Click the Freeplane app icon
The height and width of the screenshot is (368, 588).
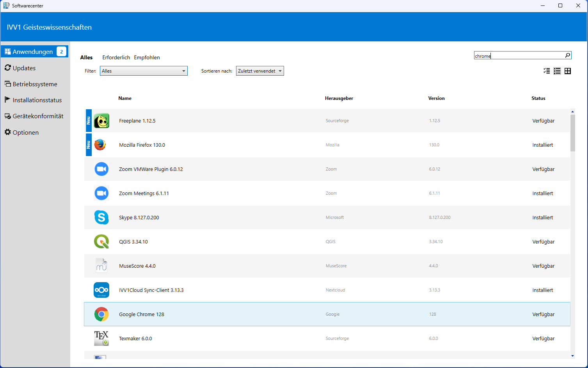pyautogui.click(x=101, y=121)
